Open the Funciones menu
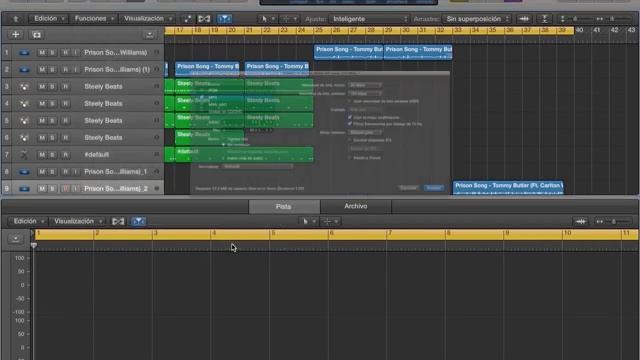This screenshot has height=360, width=640. (95, 19)
